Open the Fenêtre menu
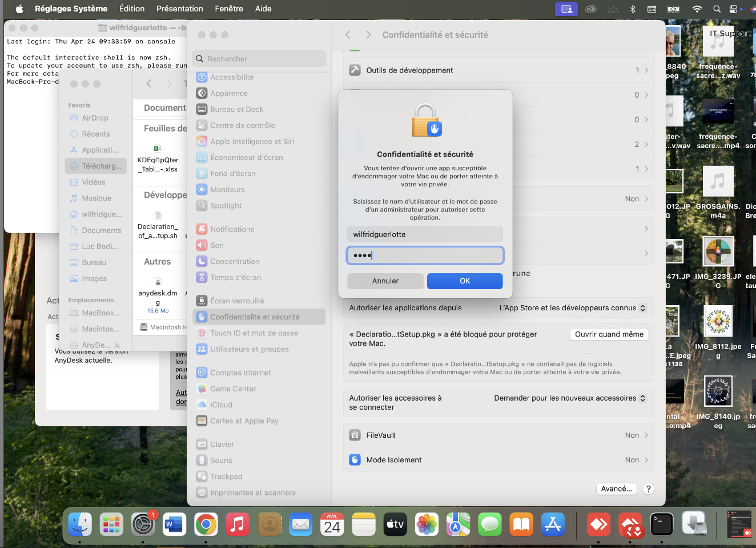 [229, 9]
